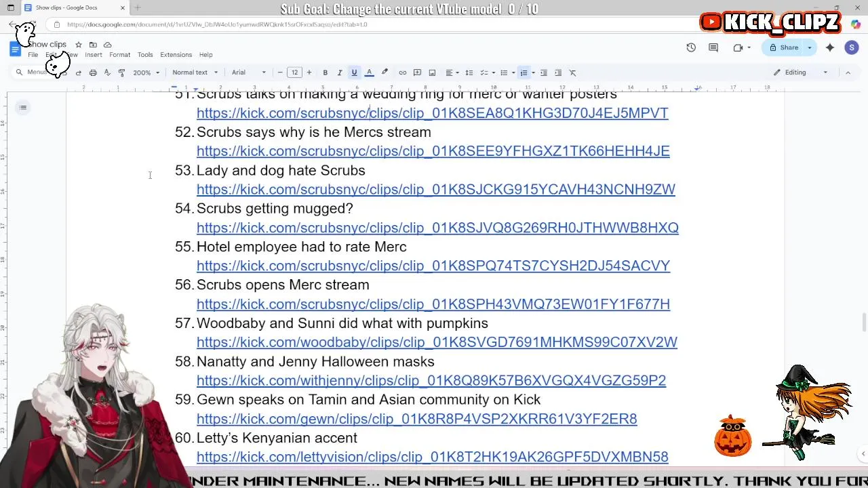Click the redo arrow icon
868x488 pixels.
[x=79, y=73]
